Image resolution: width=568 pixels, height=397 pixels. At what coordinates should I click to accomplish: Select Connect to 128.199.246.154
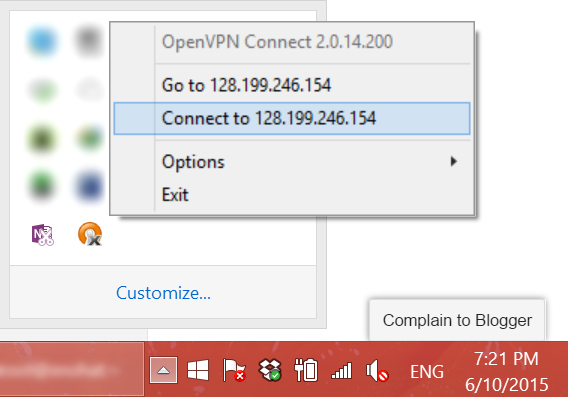click(x=292, y=118)
